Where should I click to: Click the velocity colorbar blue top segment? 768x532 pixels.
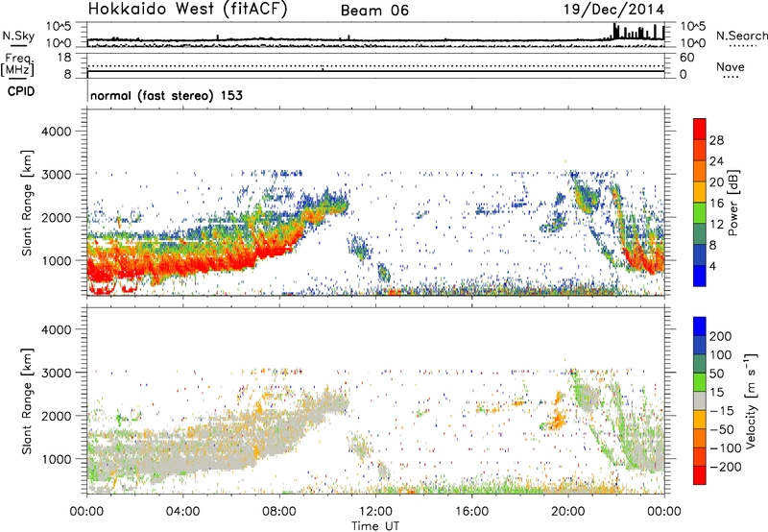(x=700, y=326)
